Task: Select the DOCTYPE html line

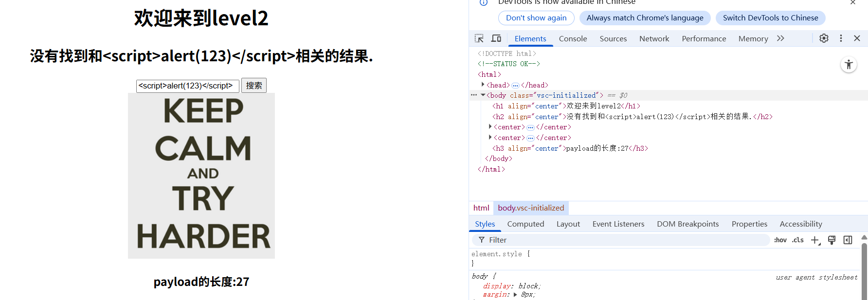Action: tap(506, 53)
